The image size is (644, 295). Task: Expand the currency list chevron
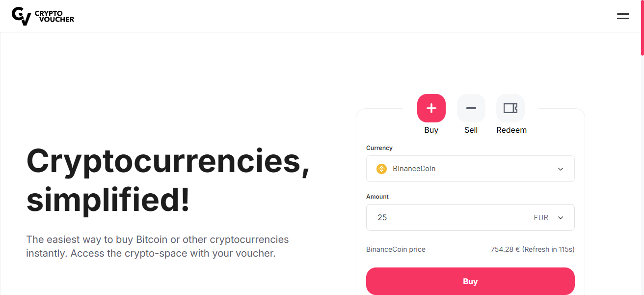click(x=560, y=169)
